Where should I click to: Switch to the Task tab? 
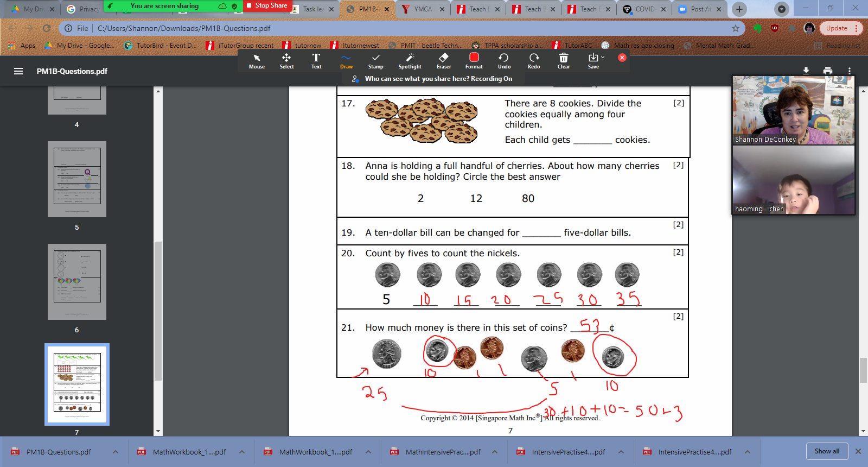pos(313,9)
